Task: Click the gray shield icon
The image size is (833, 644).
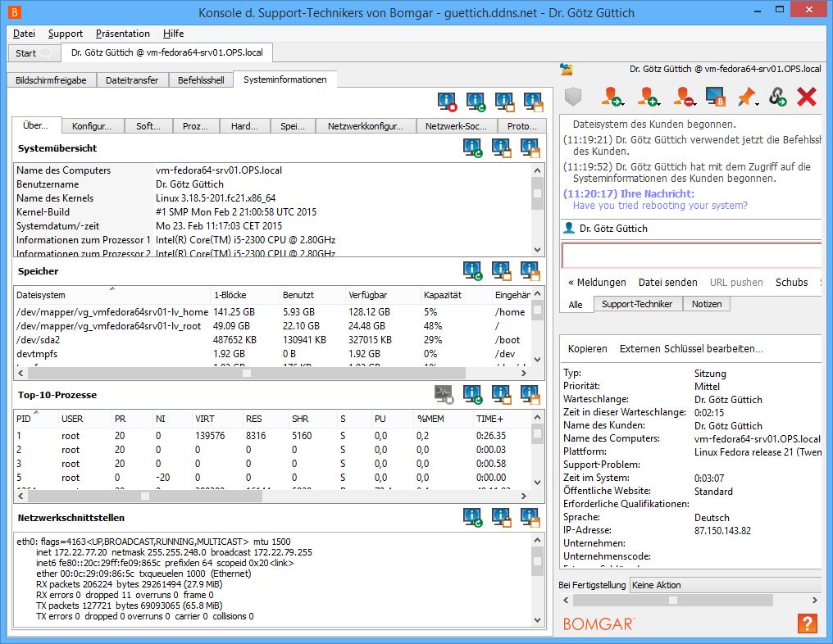Action: point(574,98)
